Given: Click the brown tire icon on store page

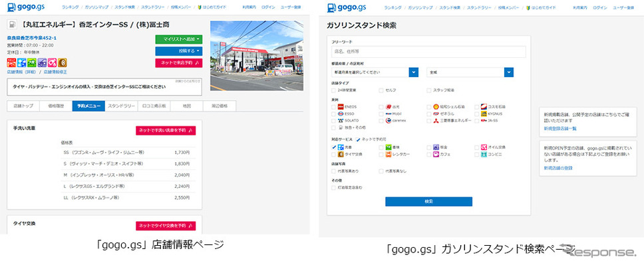Looking at the screenshot, I should coord(62,62).
